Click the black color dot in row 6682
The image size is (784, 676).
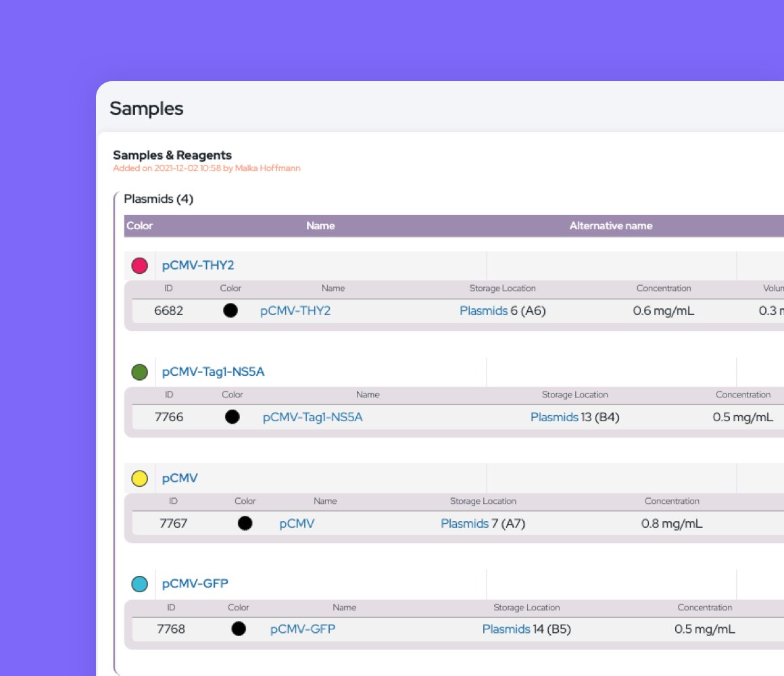[231, 310]
